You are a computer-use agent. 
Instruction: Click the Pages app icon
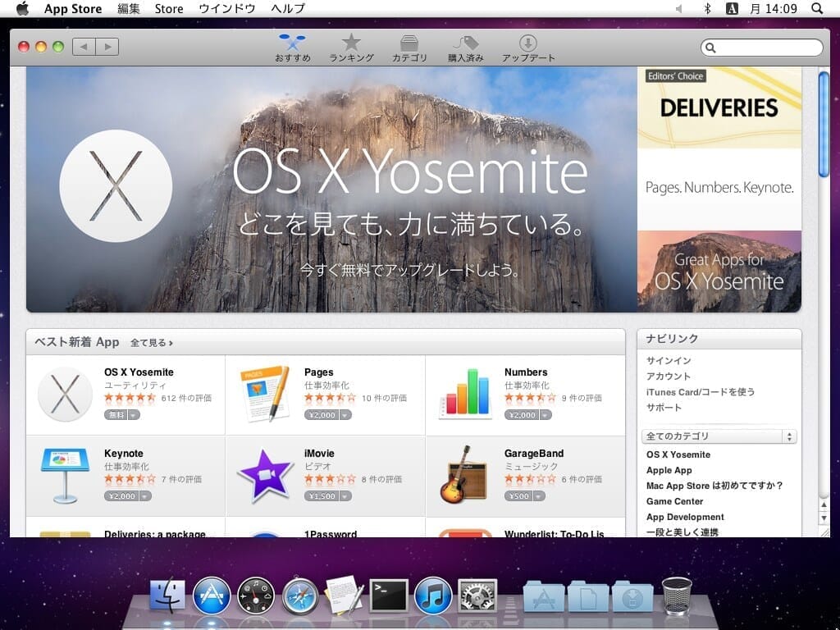265,394
